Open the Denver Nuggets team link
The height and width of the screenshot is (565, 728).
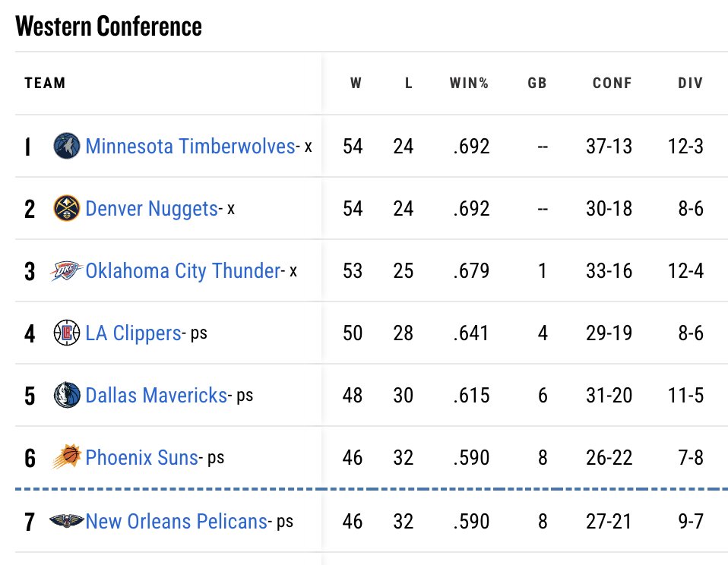[151, 208]
